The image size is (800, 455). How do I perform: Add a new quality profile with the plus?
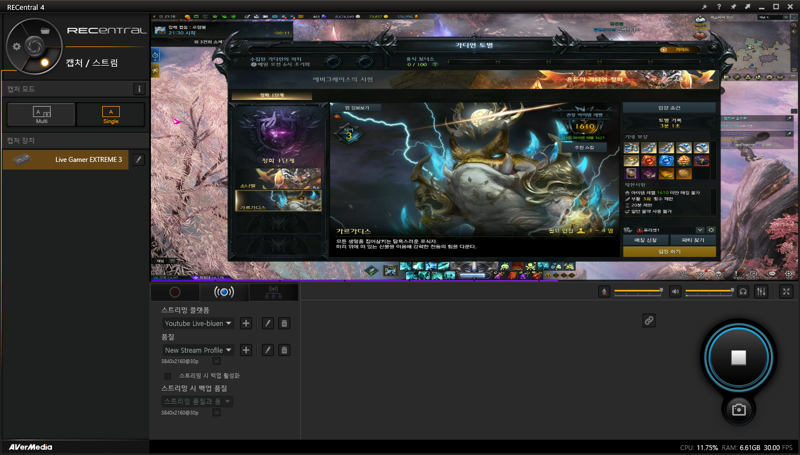pos(246,350)
